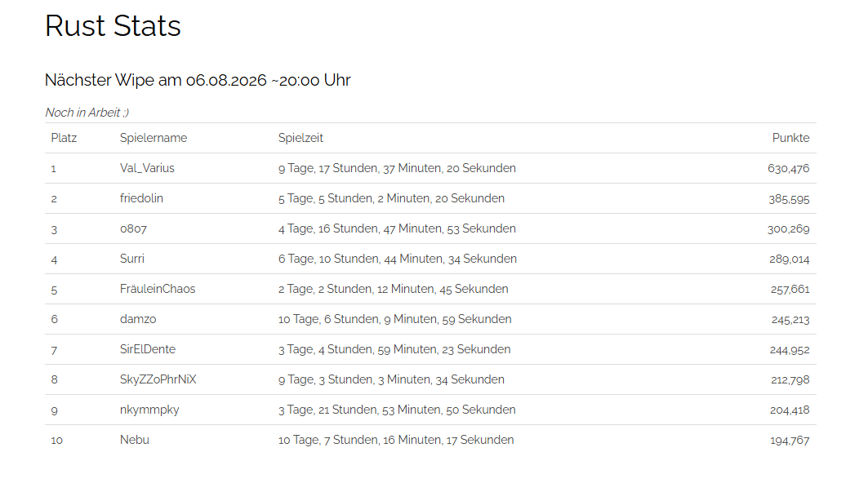Click the nkymmpky player entry
This screenshot has width=868, height=492.
(149, 410)
